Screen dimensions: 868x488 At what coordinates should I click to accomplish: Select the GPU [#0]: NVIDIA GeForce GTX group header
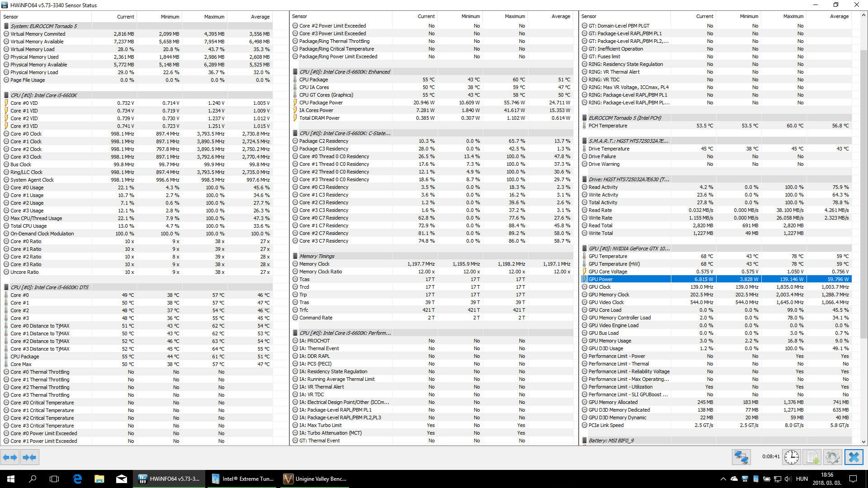(717, 249)
